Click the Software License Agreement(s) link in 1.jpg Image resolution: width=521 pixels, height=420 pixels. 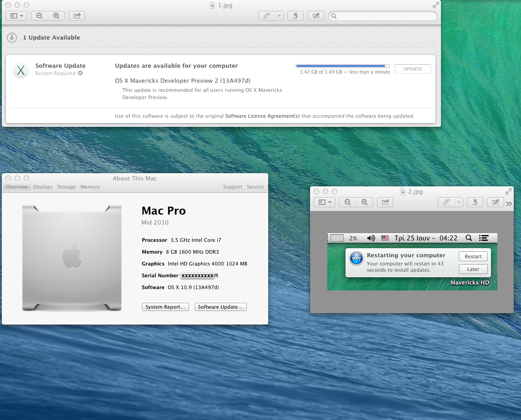[262, 116]
